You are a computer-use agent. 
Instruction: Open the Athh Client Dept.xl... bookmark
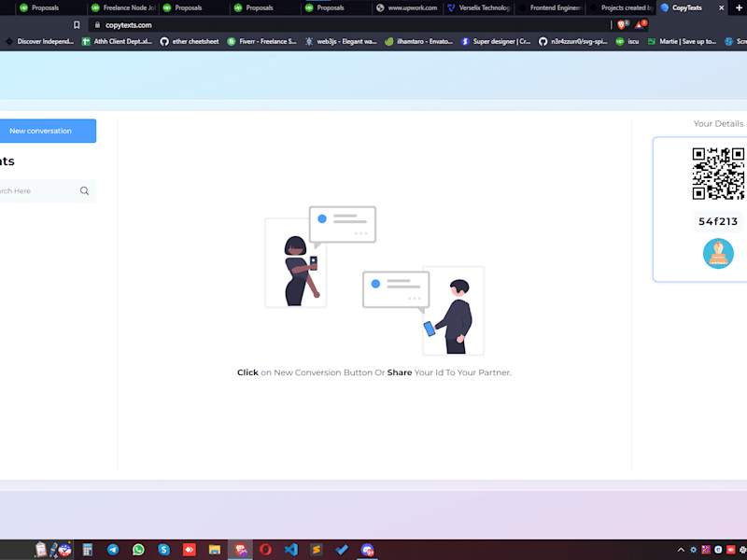[118, 41]
